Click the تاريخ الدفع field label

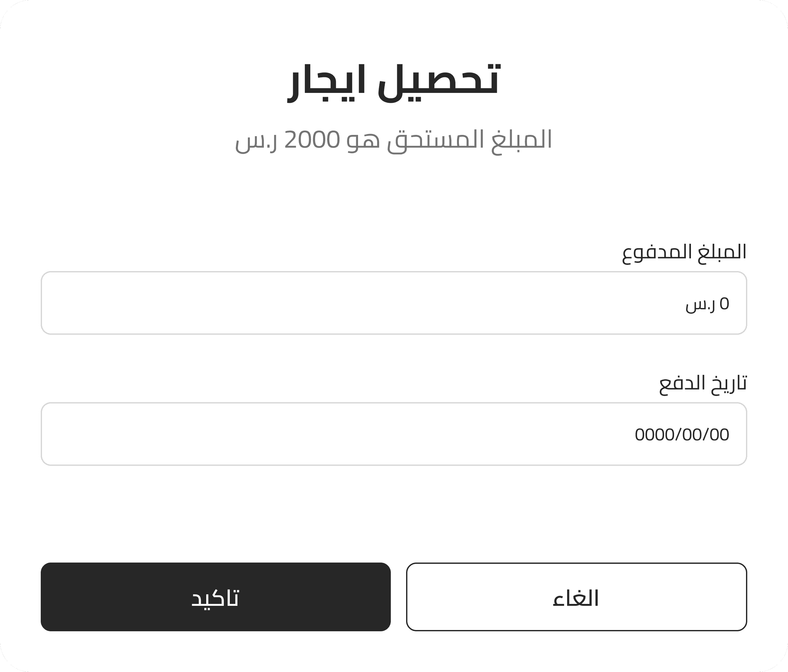(x=703, y=384)
